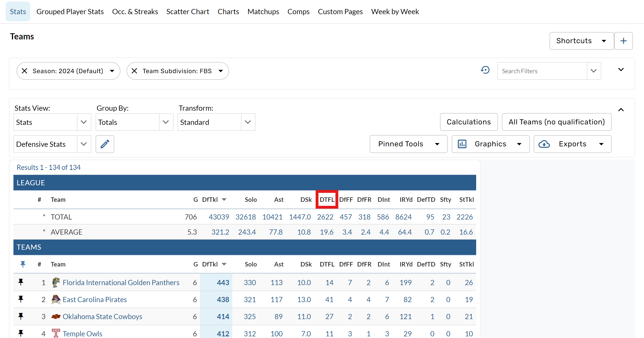Click the plus button beside Shortcuts
This screenshot has height=338, width=644.
tap(623, 41)
